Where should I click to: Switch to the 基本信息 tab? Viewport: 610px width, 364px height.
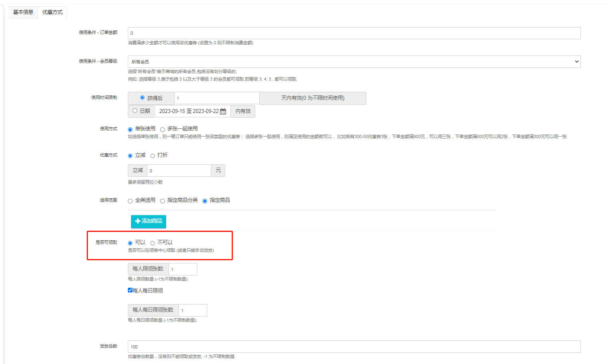(x=23, y=12)
